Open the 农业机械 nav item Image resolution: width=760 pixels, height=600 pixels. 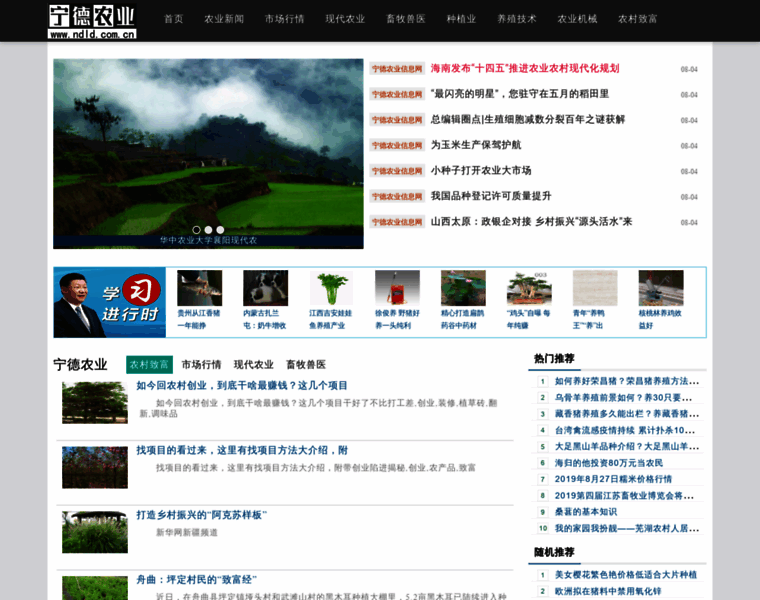577,19
